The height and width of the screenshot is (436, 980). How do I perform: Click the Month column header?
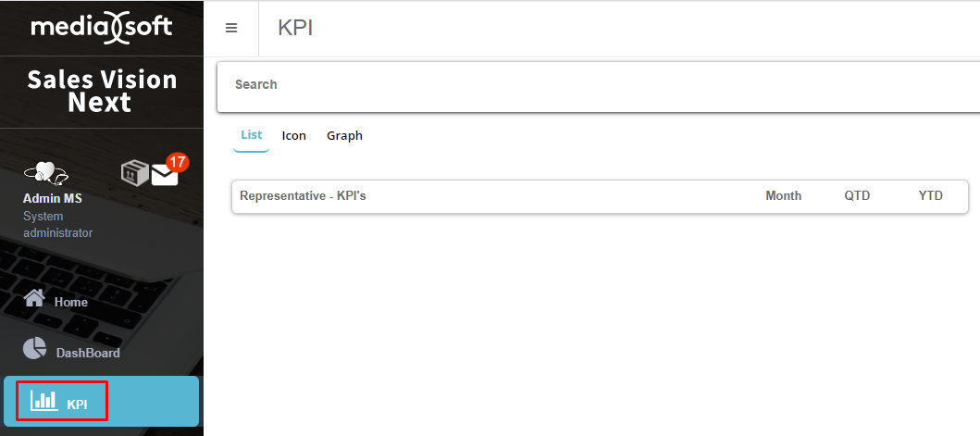[x=783, y=196]
